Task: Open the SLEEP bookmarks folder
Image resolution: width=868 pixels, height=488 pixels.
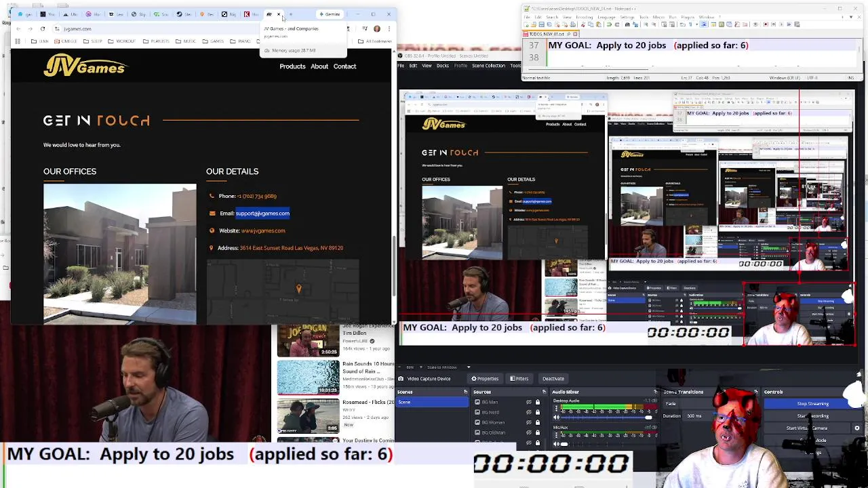Action: (x=93, y=41)
